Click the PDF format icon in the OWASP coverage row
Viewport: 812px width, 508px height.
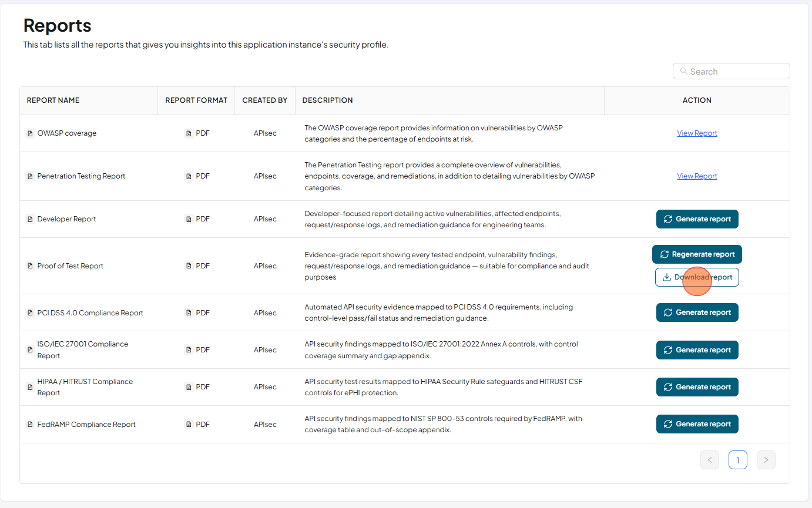(x=189, y=133)
